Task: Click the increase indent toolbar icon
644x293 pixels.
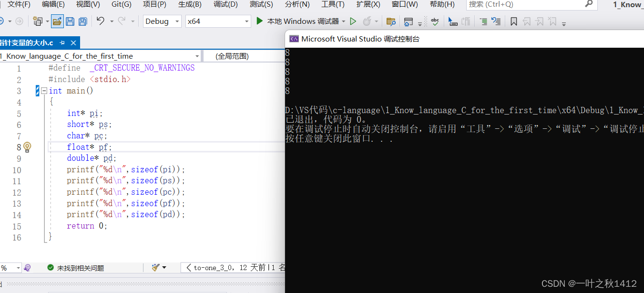Action: [483, 21]
